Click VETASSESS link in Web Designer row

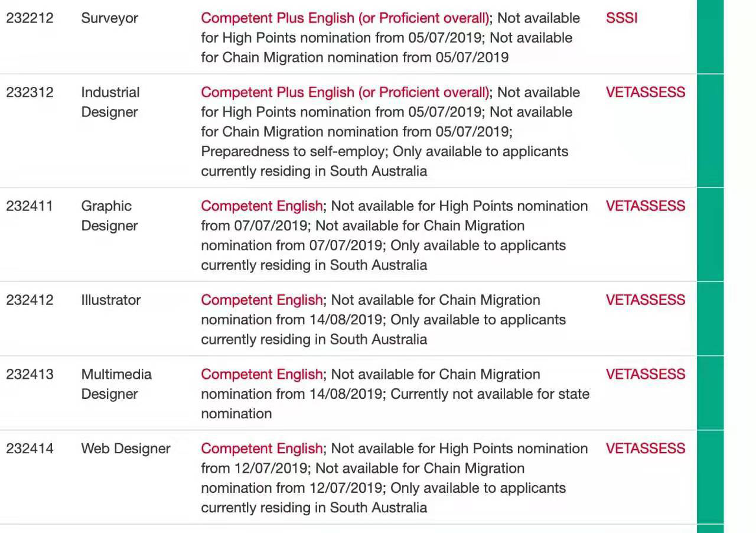click(645, 449)
